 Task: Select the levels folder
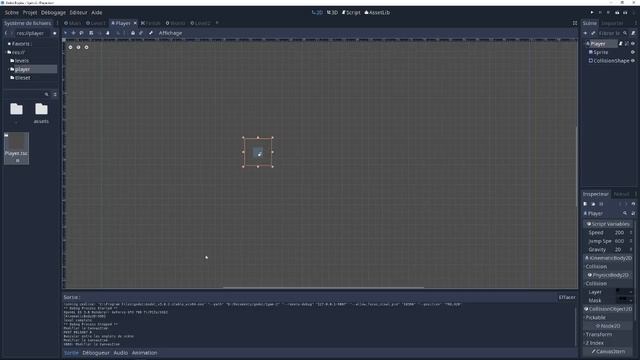click(x=22, y=61)
